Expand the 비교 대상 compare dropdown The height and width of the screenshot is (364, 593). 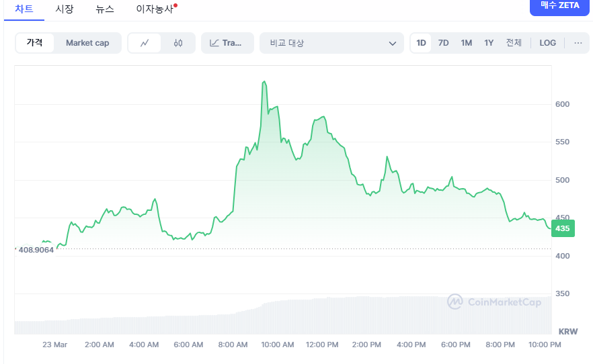[x=331, y=43]
